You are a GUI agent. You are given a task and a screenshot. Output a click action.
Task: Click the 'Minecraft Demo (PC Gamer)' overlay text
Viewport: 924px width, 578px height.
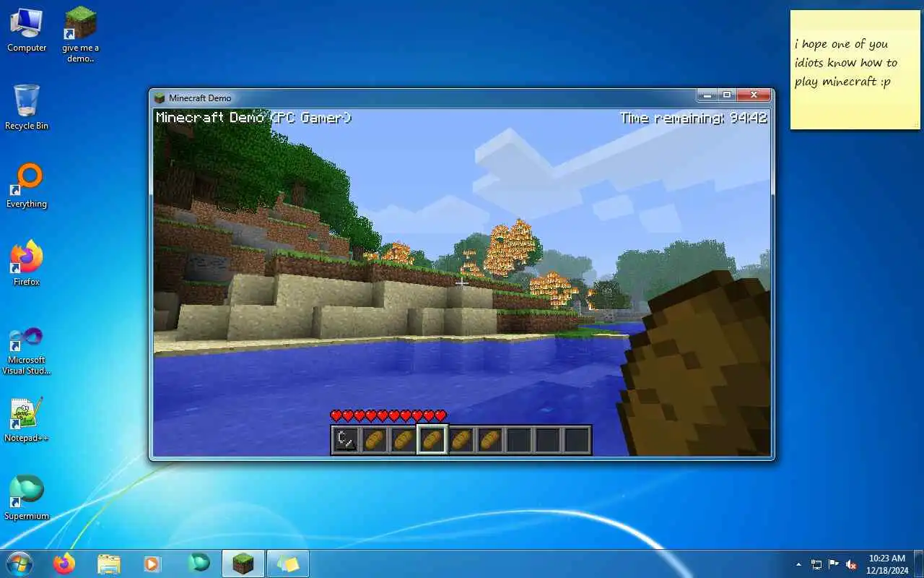point(253,118)
